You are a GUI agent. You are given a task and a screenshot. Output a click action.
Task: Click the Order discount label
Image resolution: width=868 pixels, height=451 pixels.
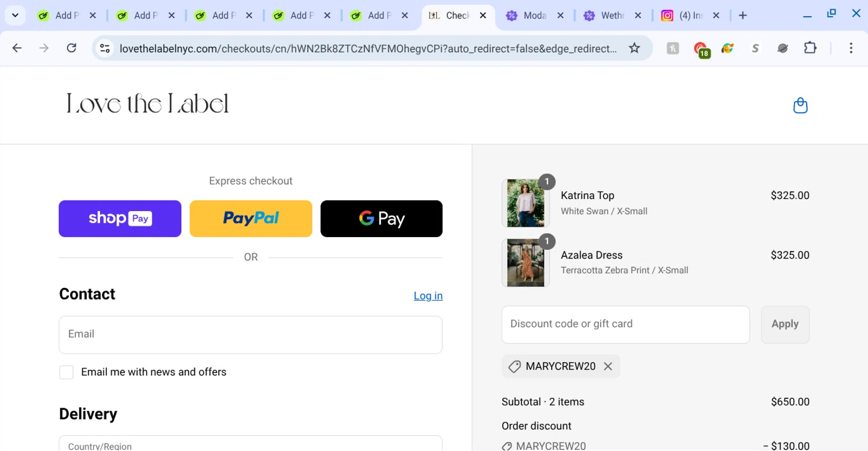536,426
